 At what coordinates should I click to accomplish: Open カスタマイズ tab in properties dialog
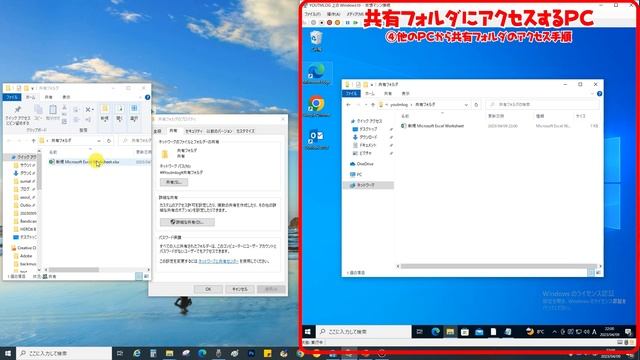pyautogui.click(x=245, y=131)
